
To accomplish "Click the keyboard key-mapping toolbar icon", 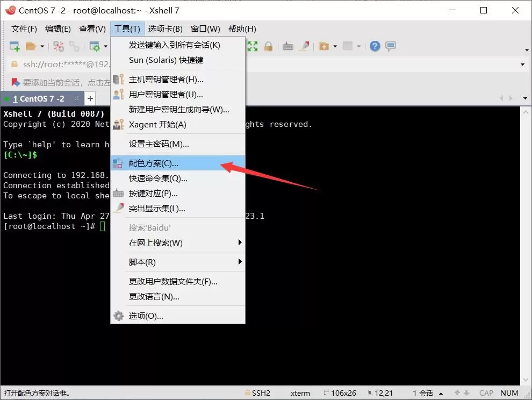I will [287, 46].
